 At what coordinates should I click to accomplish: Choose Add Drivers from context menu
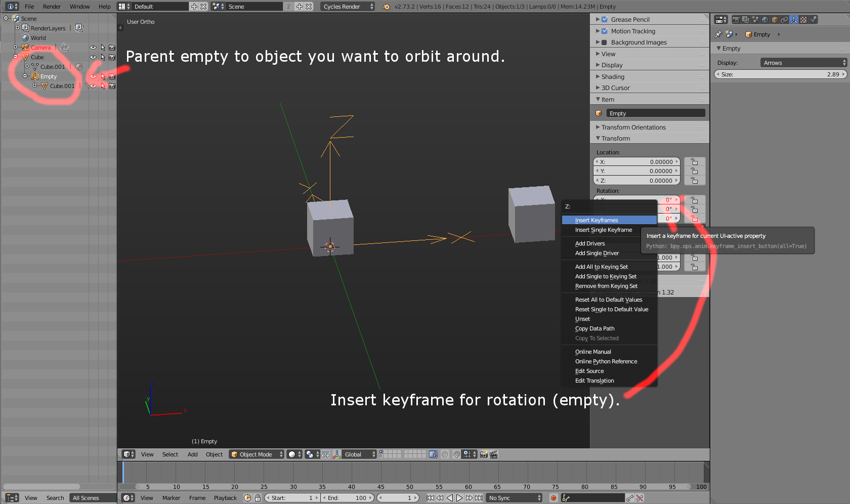click(609, 243)
